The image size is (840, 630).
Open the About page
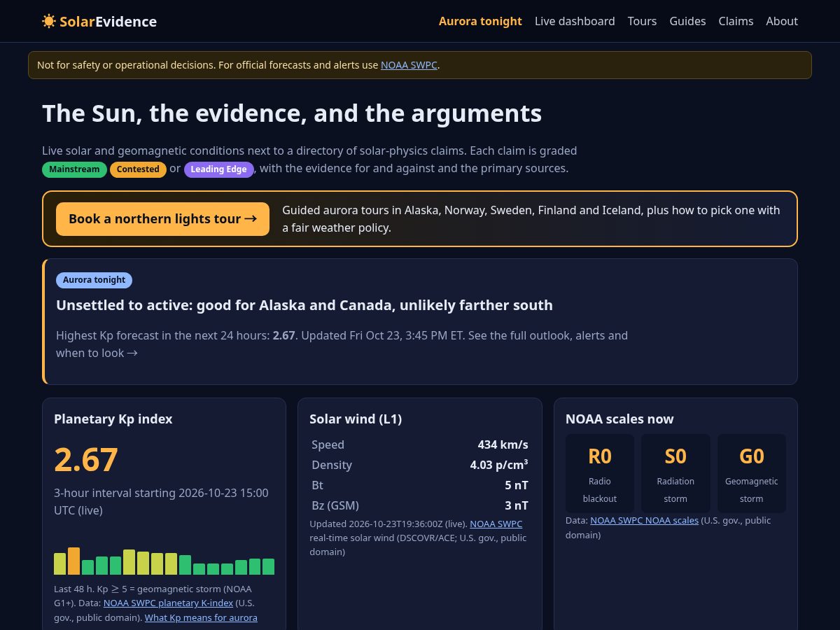click(x=782, y=21)
